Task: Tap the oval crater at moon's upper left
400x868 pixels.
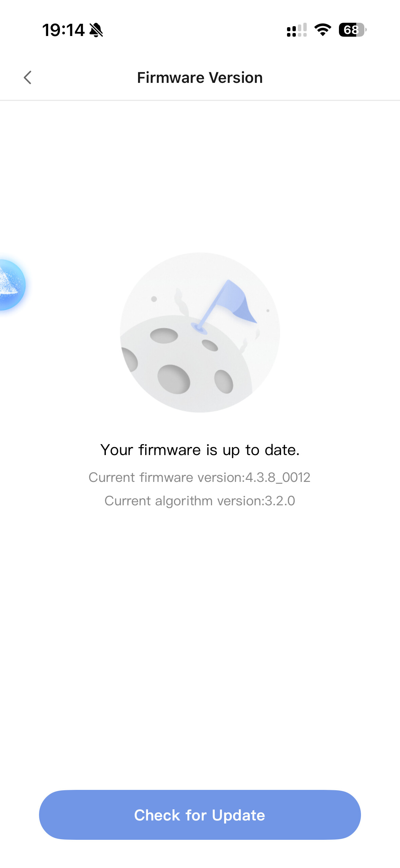Action: point(164,336)
